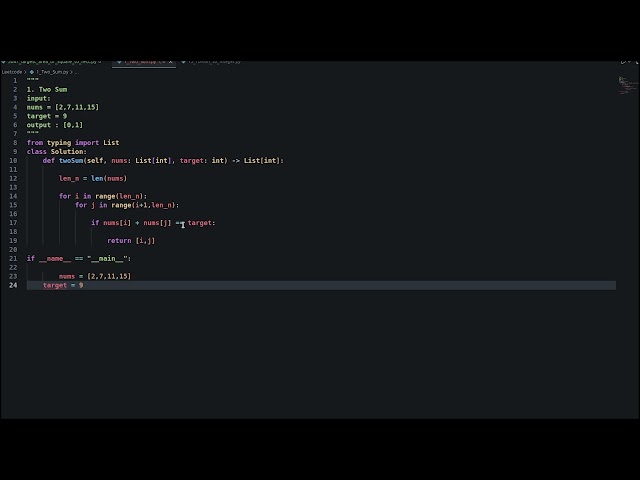Click the Python icon on the 1_Two_Sum.py tab
The width and height of the screenshot is (640, 480).
point(119,62)
